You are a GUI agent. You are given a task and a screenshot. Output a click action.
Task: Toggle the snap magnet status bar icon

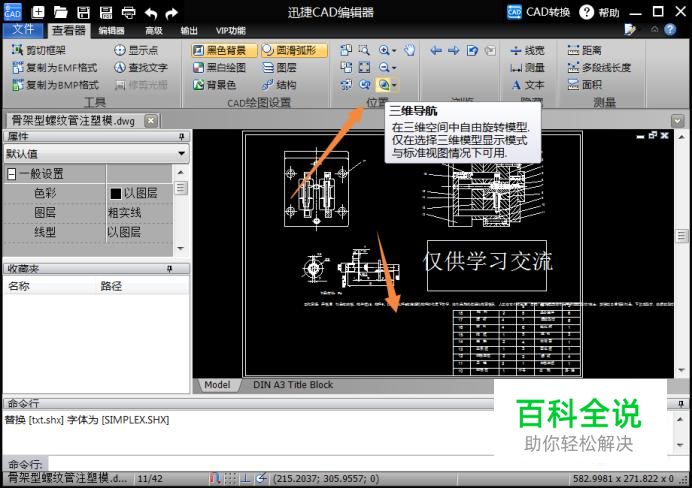click(x=214, y=478)
